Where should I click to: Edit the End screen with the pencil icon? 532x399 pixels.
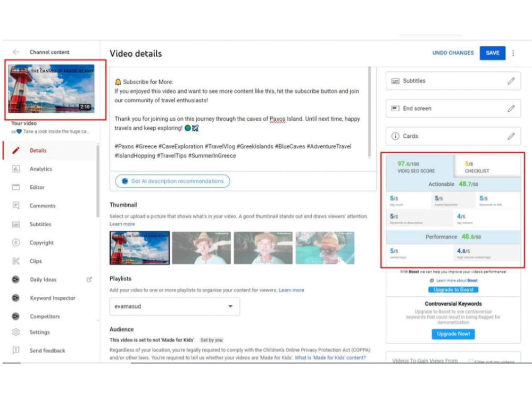[x=511, y=108]
